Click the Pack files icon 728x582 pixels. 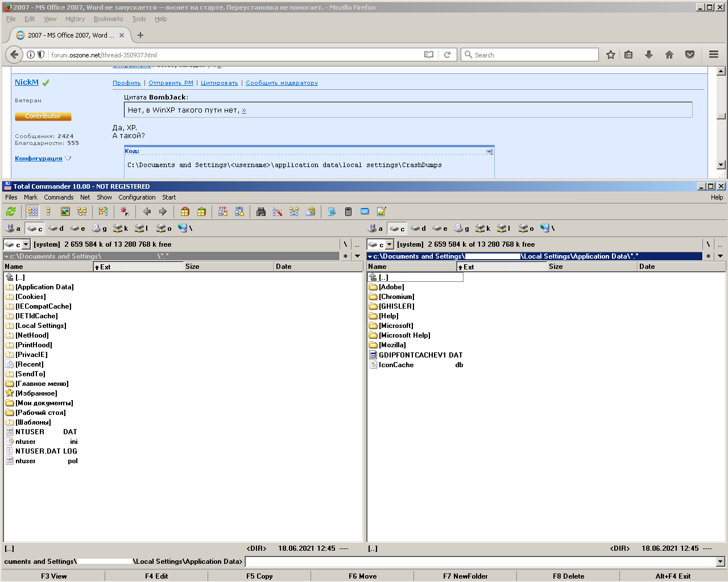coord(185,212)
